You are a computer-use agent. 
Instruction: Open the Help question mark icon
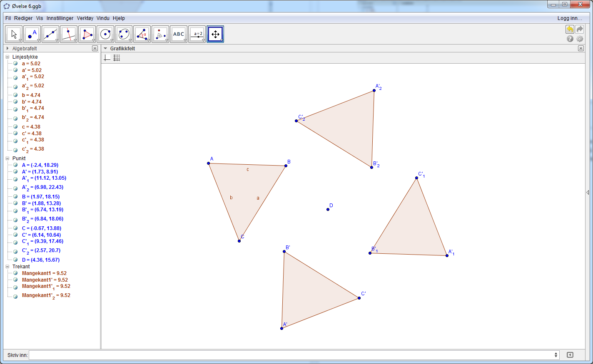click(570, 39)
